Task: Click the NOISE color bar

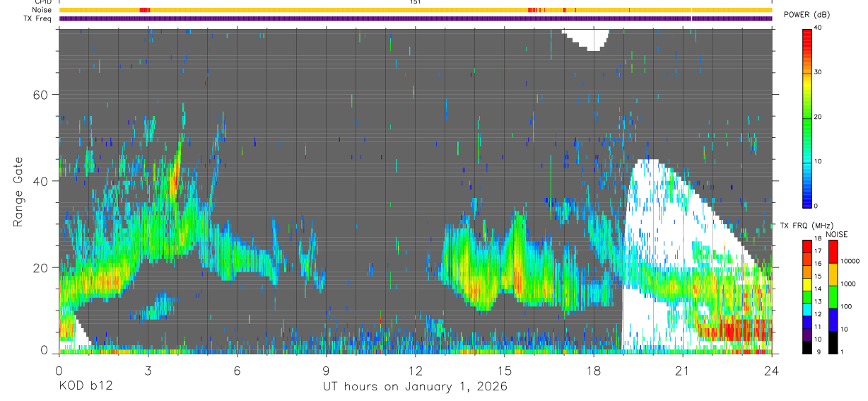Action: (832, 296)
